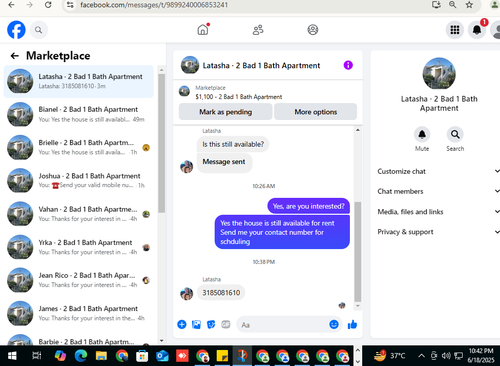Choose a GIF icon

tap(226, 324)
